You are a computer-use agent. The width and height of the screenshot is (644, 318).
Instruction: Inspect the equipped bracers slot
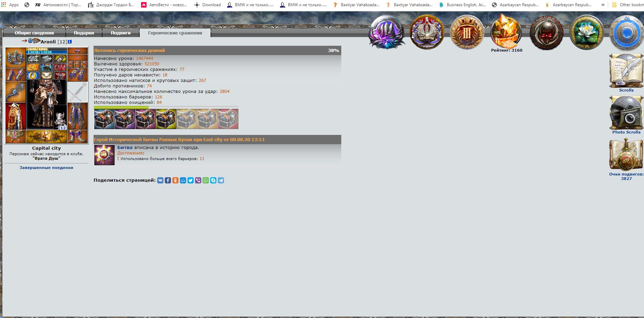click(15, 75)
